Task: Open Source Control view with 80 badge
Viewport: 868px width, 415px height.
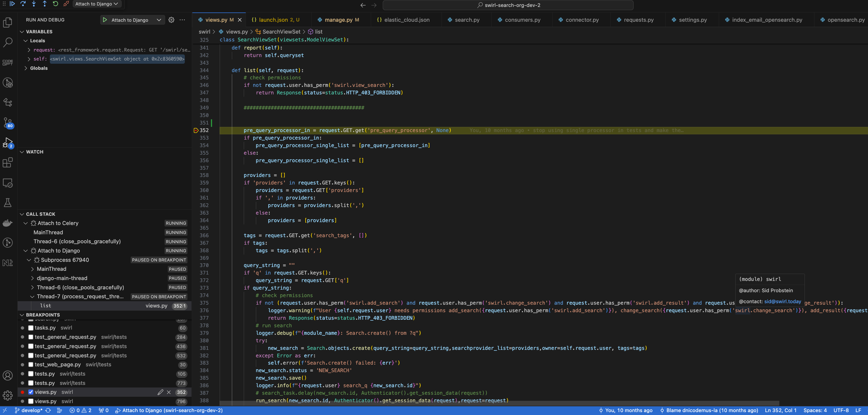Action: click(x=8, y=123)
